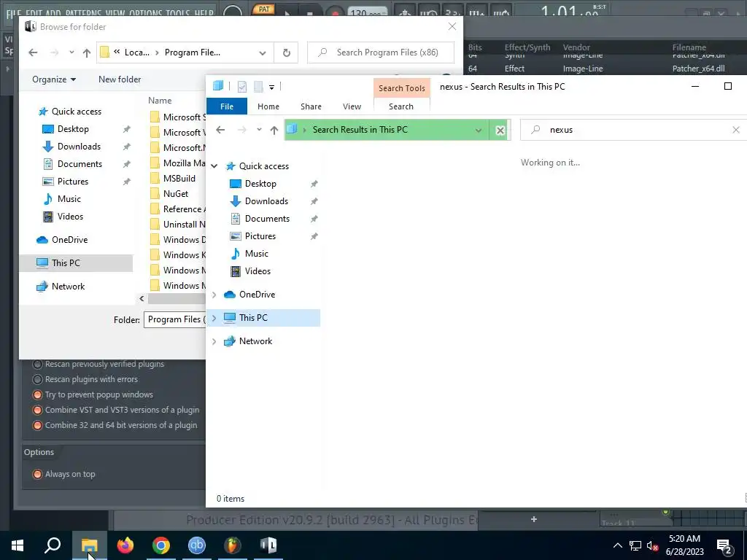The image size is (747, 560).
Task: Toggle Combine 32 and 64 bit versions
Action: pyautogui.click(x=37, y=425)
